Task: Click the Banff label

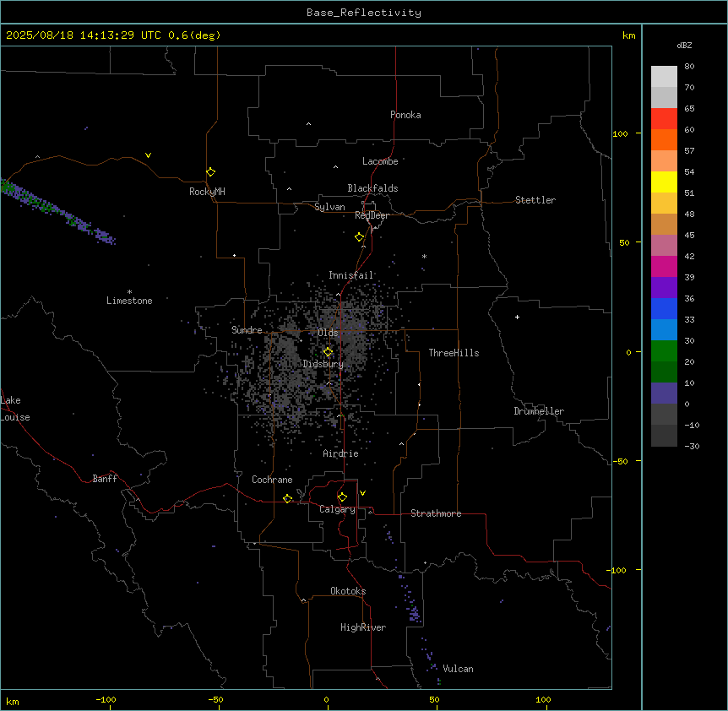Action: click(x=105, y=479)
